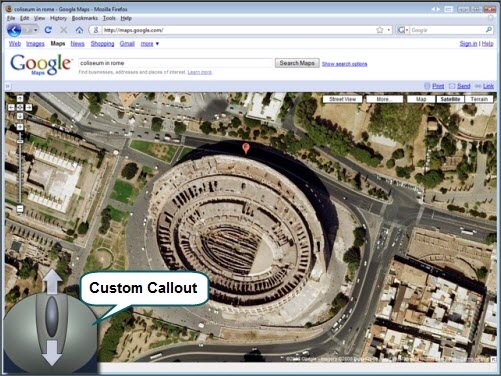Click the 'coliseum in rome' search field
501x376 pixels.
click(176, 63)
